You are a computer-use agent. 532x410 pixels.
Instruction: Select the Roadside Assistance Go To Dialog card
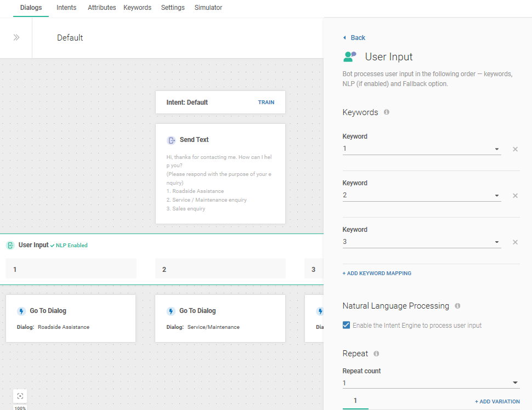(x=71, y=318)
